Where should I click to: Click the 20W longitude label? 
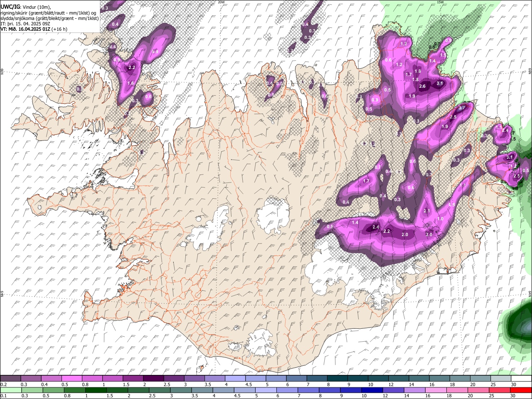coord(221,2)
